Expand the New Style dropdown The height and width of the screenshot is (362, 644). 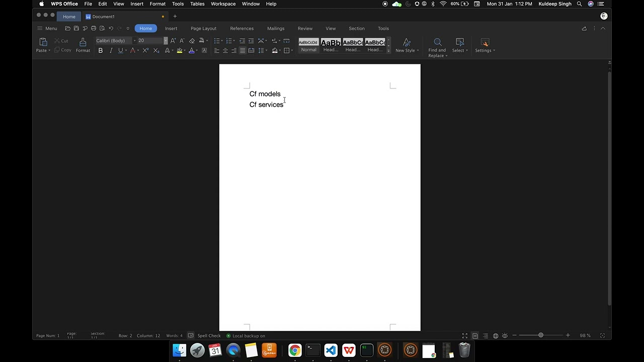tap(418, 50)
